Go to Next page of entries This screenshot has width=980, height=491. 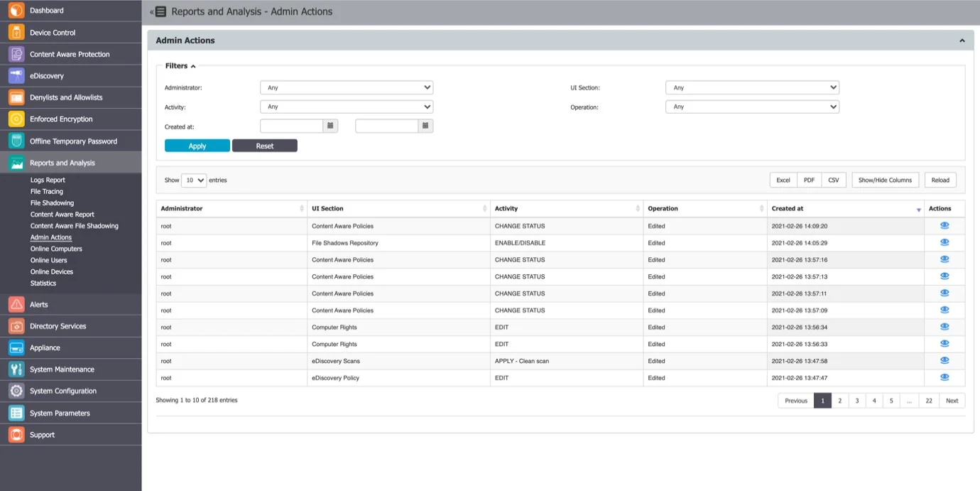point(952,401)
